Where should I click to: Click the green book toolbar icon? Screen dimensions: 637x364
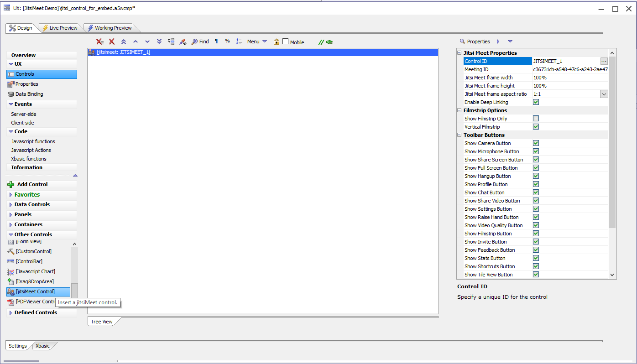click(x=329, y=42)
